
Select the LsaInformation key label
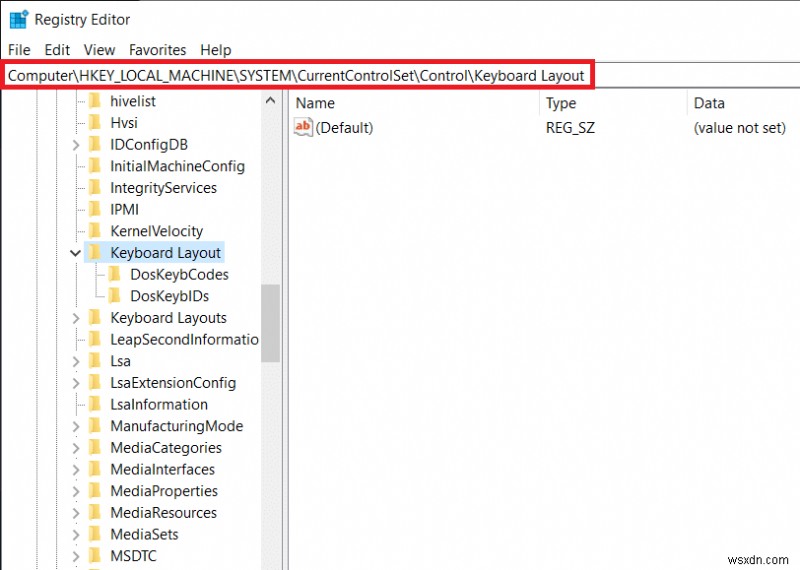[159, 404]
